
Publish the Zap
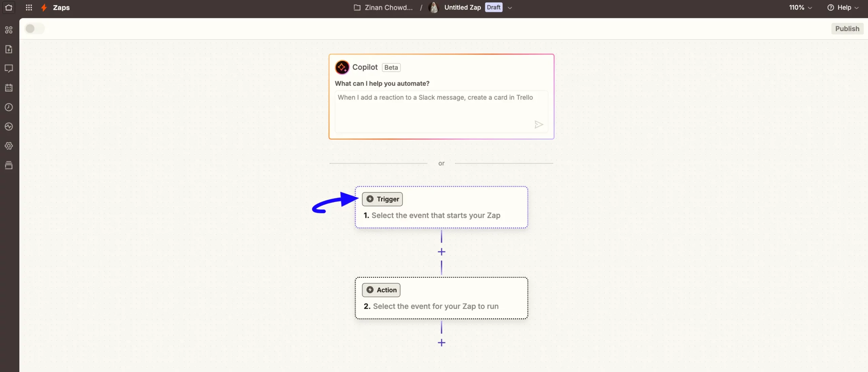[847, 28]
